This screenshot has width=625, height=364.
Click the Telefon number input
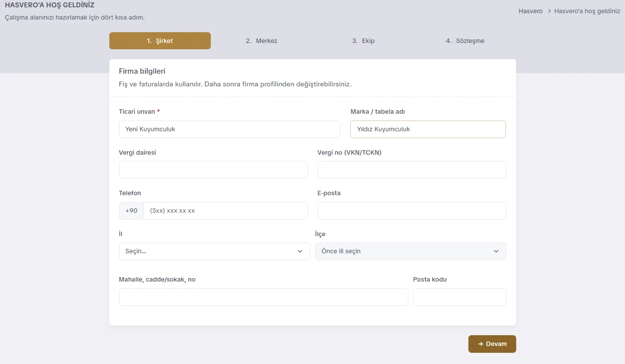[x=225, y=211]
